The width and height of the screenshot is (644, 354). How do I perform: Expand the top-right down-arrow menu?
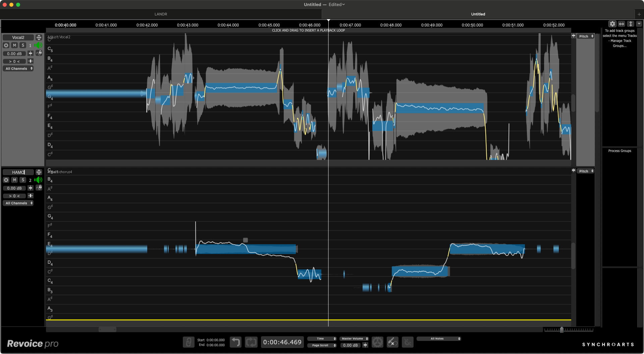[639, 24]
